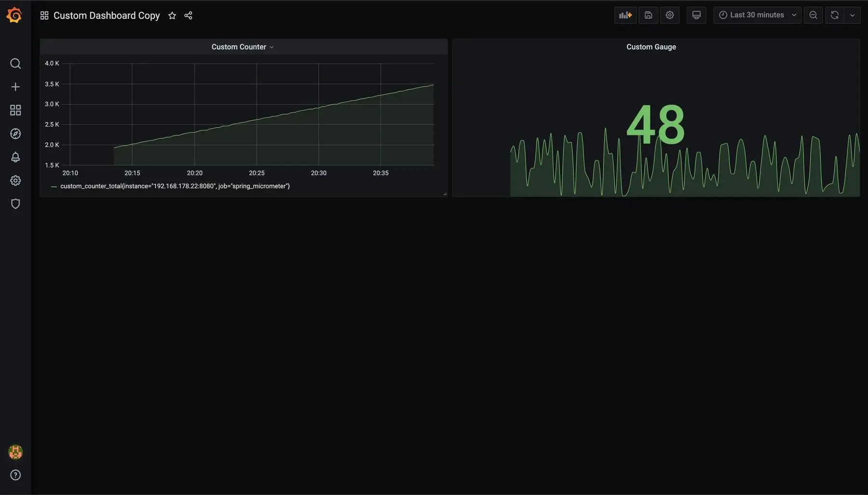Screen dimensions: 868x495
Task: Open Explore via the compass icon
Action: 15,134
